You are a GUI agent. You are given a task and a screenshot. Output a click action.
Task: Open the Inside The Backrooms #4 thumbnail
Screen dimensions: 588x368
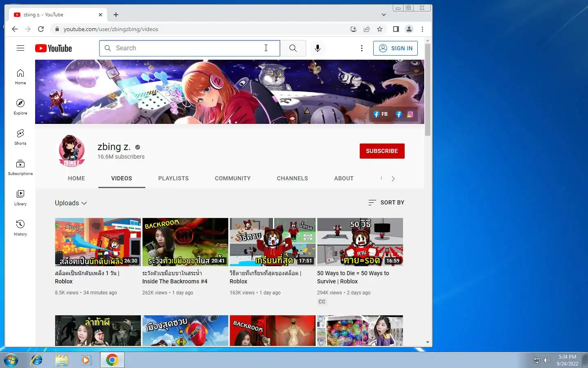185,242
